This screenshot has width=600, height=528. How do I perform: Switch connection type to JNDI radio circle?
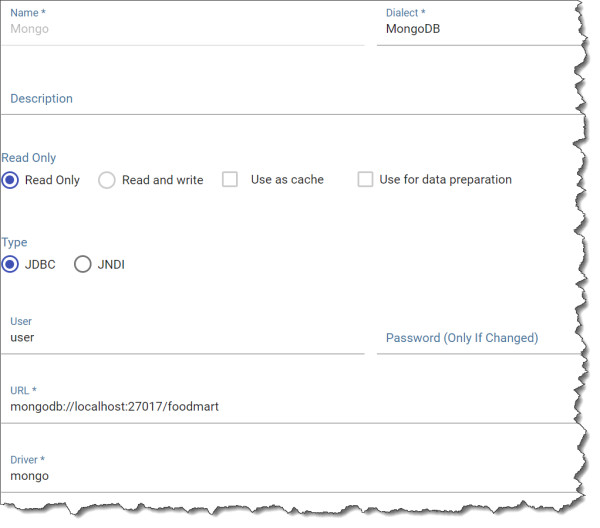coord(83,264)
